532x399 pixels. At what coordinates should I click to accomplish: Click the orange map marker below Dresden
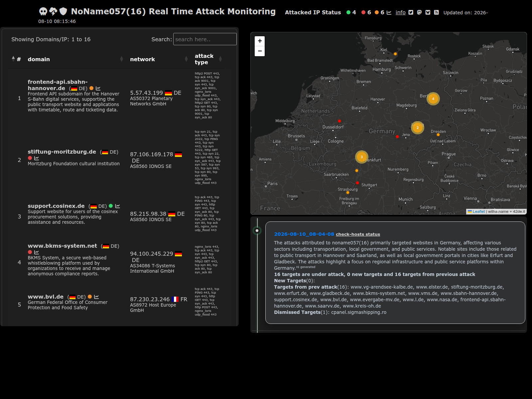438,135
